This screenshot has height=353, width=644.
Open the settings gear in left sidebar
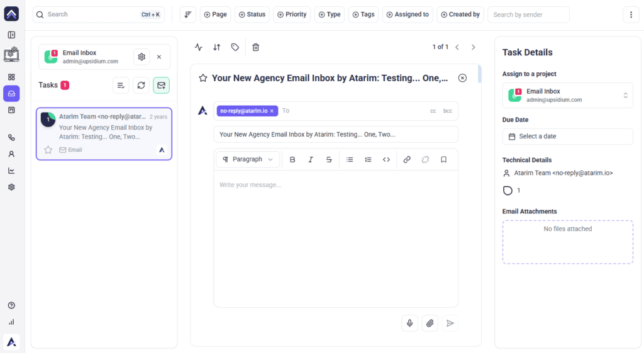(x=11, y=187)
